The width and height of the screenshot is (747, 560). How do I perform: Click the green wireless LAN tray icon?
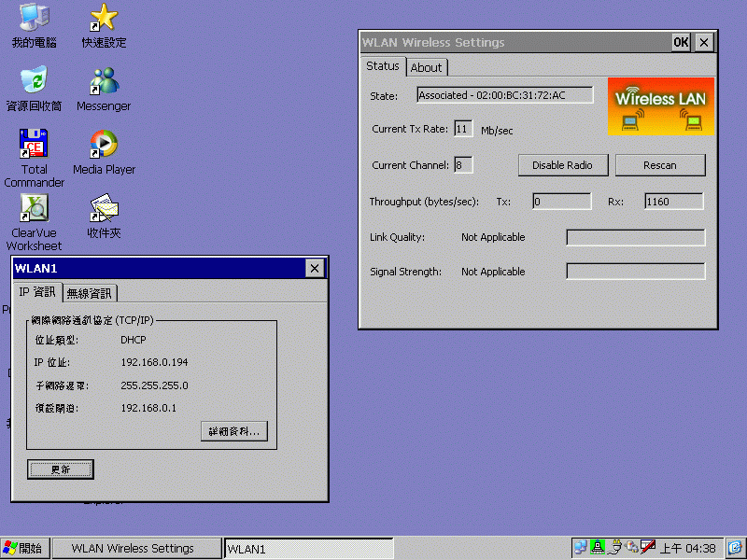pyautogui.click(x=597, y=547)
